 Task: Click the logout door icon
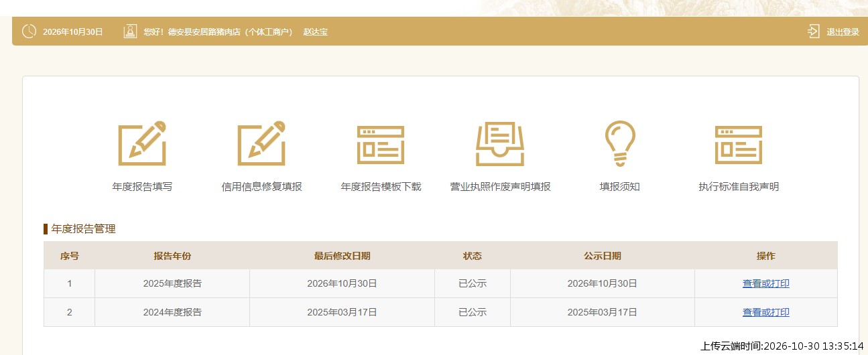(x=814, y=31)
